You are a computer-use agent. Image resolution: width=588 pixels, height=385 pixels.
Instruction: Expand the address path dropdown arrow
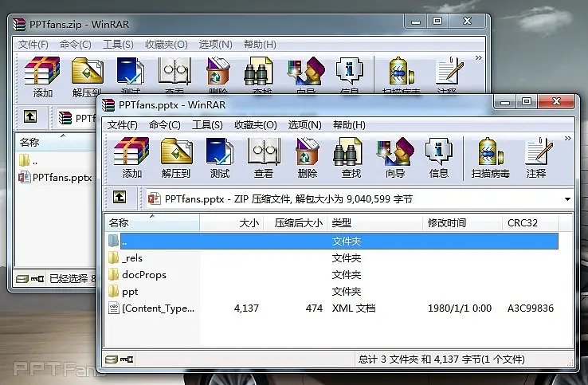[x=567, y=199]
